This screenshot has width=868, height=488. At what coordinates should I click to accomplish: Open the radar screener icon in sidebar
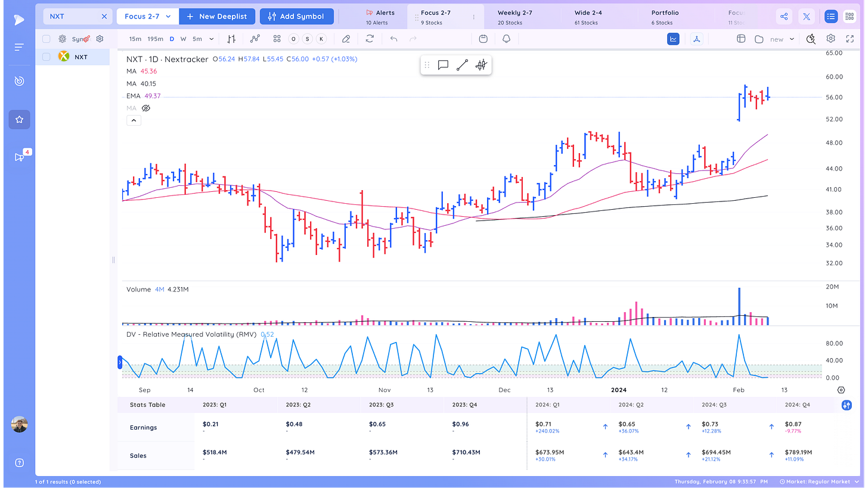pos(19,81)
